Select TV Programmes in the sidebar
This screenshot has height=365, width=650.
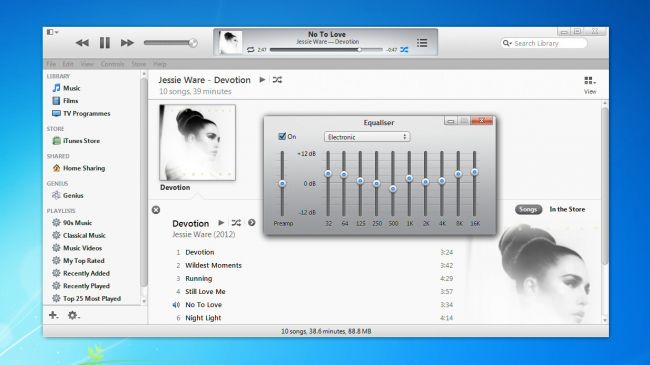(81, 113)
